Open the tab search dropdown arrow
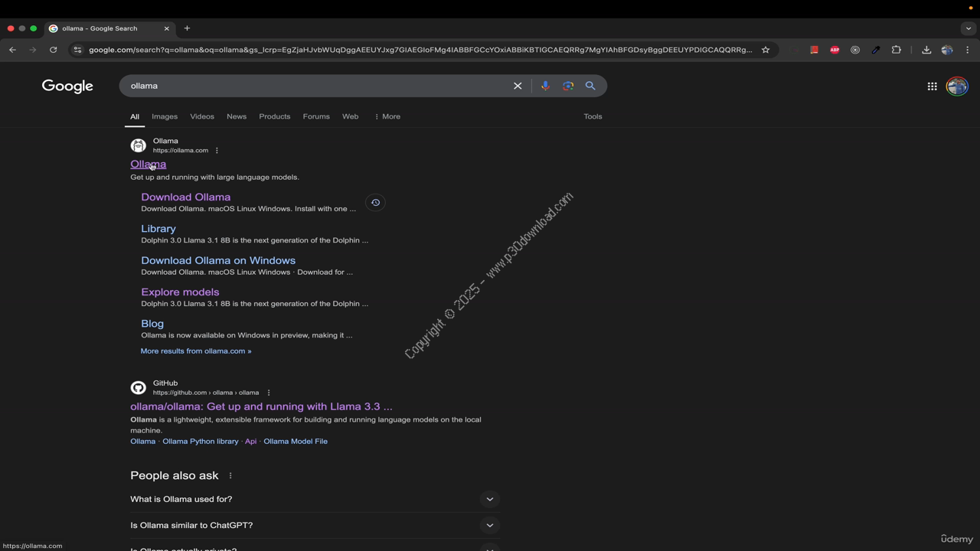980x551 pixels. click(x=968, y=28)
